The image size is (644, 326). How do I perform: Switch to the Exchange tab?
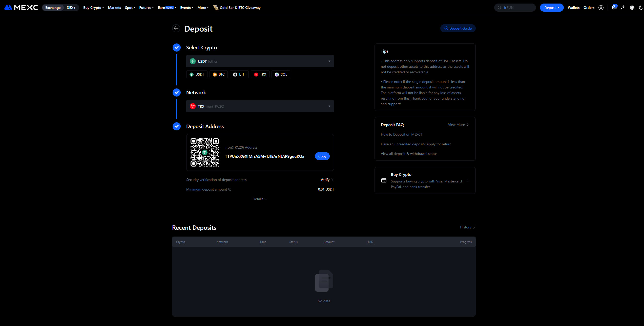point(53,8)
